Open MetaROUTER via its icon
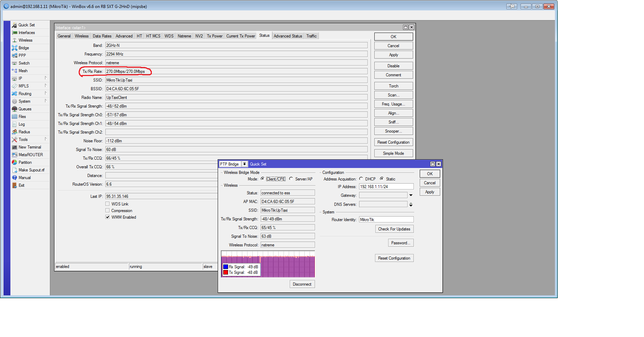 click(15, 155)
